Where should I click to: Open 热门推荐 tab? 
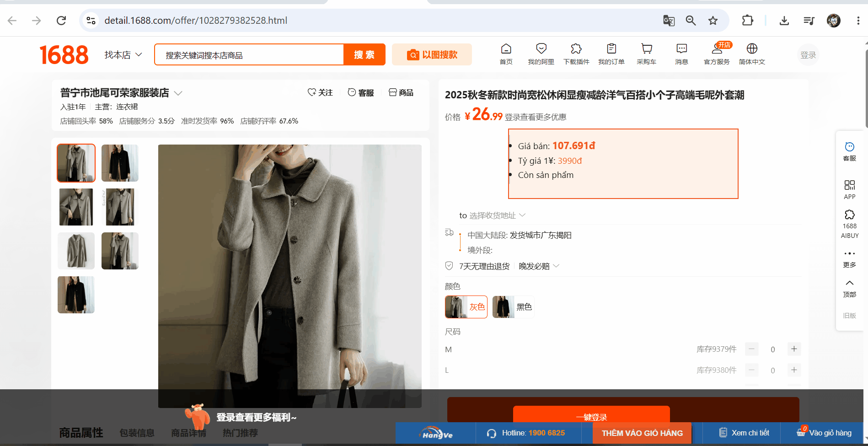tap(240, 433)
